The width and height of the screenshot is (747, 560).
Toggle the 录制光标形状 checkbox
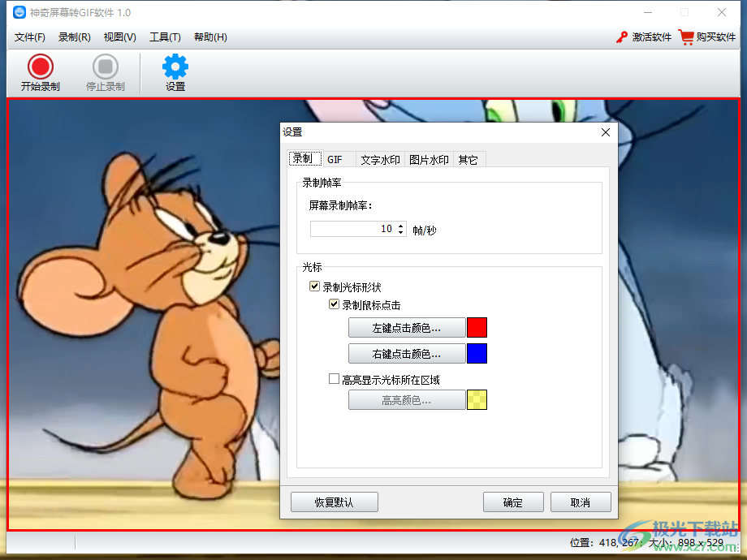(x=314, y=286)
